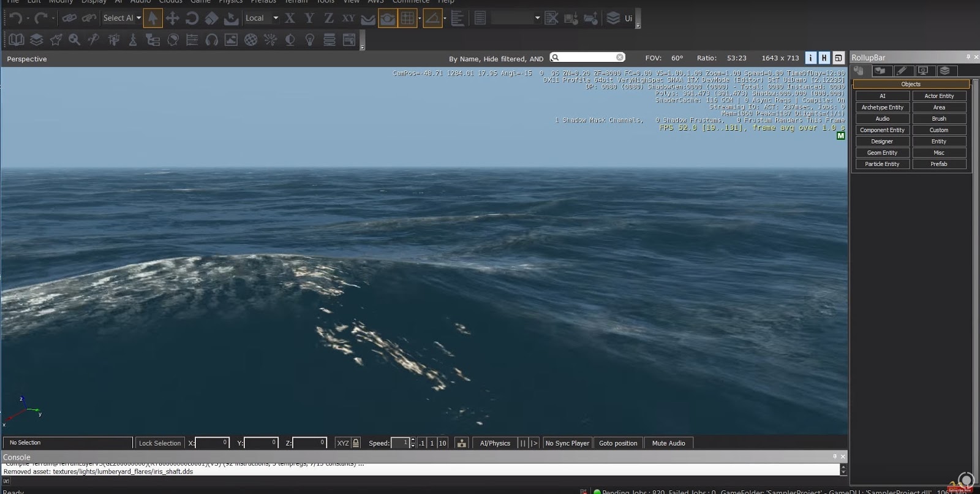This screenshot has height=494, width=980.
Task: Open the Particle Editor burst icon
Action: (270, 40)
